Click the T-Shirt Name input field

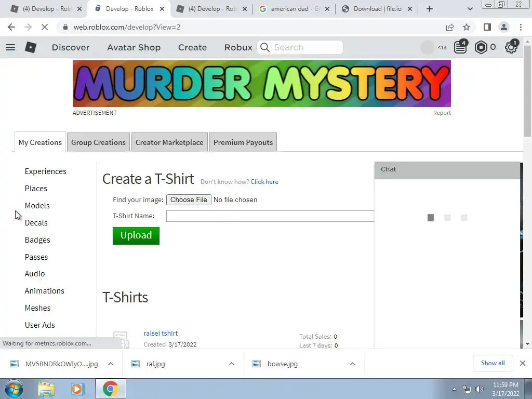[x=270, y=216]
